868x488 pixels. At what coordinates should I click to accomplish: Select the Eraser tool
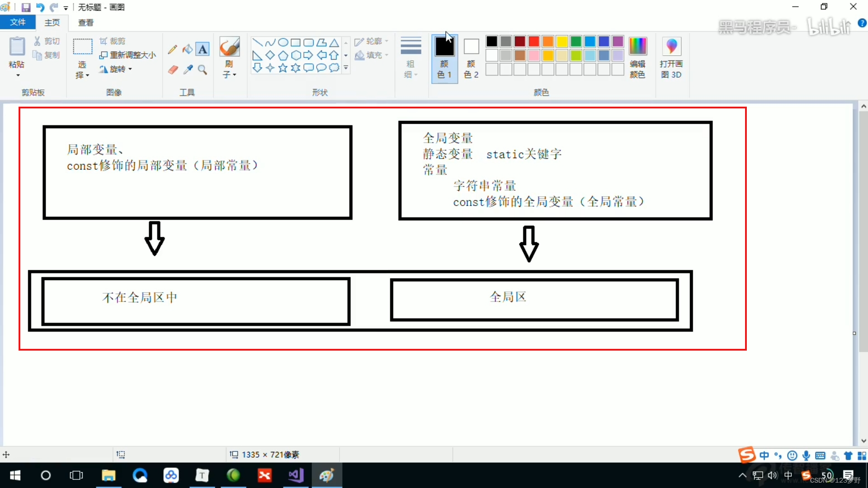pyautogui.click(x=173, y=70)
